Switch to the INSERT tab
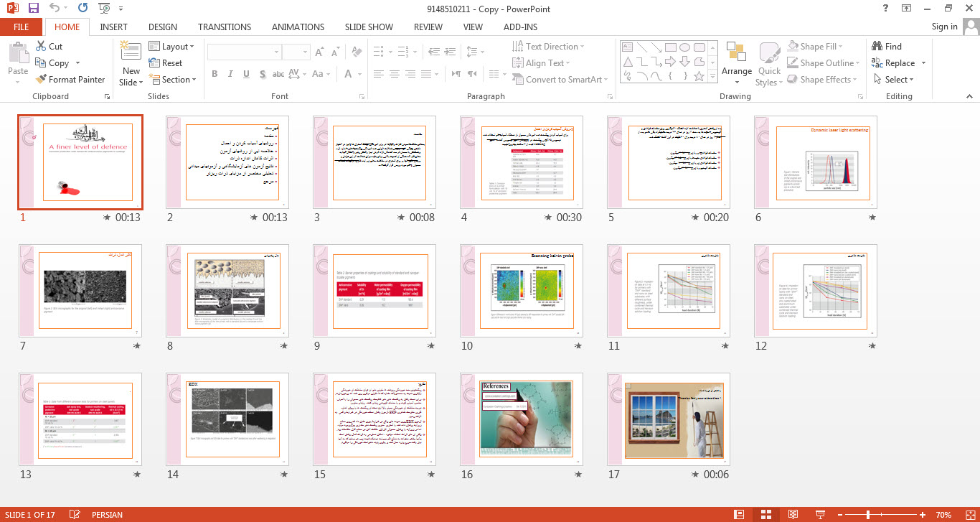The height and width of the screenshot is (522, 980). coord(113,27)
